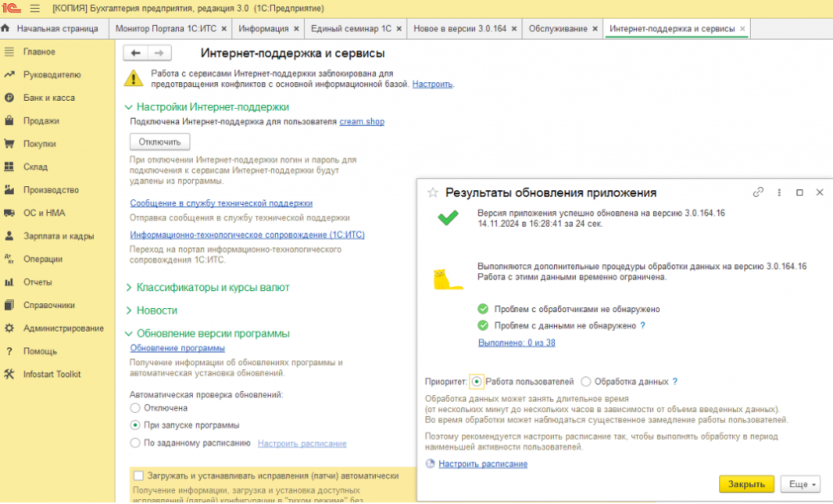
Task: Set priority to Работа пользователей
Action: click(477, 381)
